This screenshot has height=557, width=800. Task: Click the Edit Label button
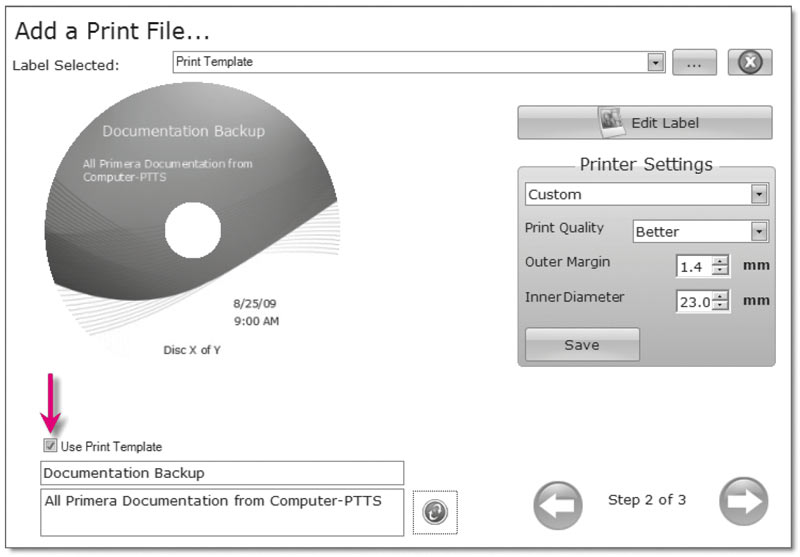coord(645,122)
